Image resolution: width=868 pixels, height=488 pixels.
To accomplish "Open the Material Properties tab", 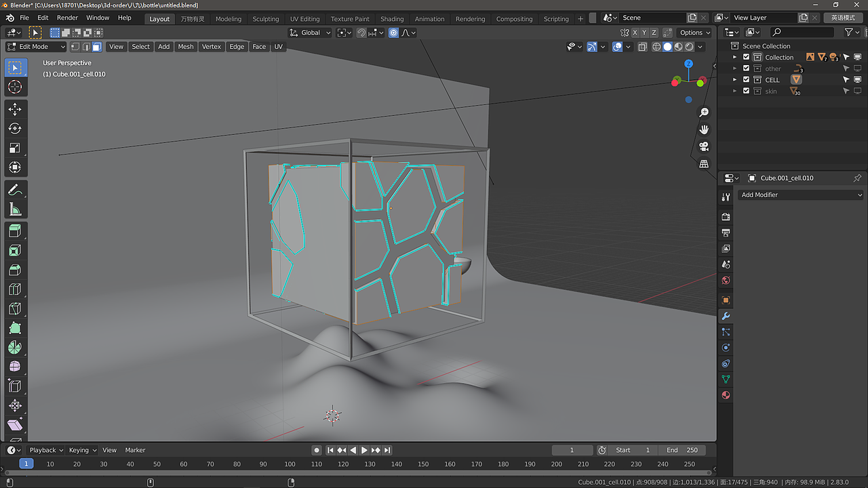I will pos(726,395).
